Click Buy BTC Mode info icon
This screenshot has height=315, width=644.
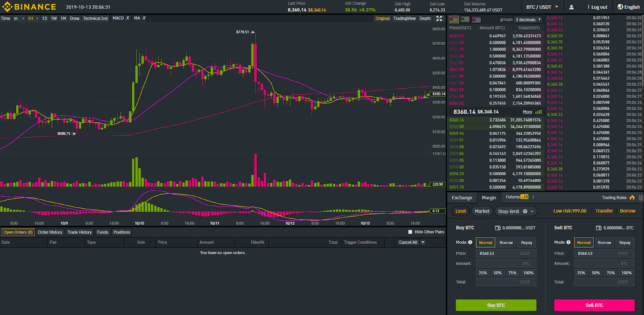(x=470, y=242)
